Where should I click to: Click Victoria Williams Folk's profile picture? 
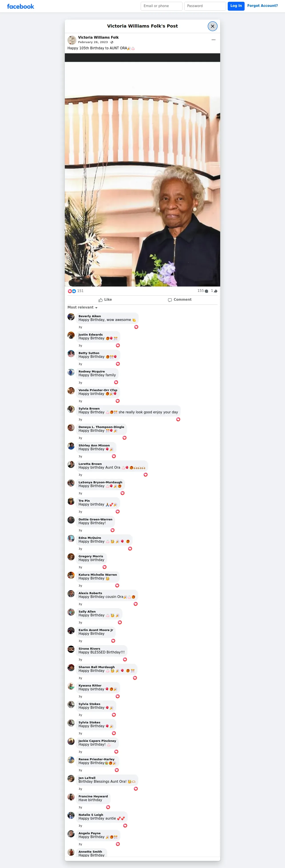[x=72, y=40]
